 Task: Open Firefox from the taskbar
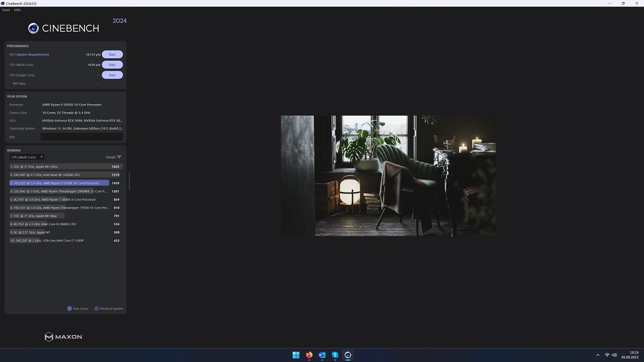pos(309,355)
